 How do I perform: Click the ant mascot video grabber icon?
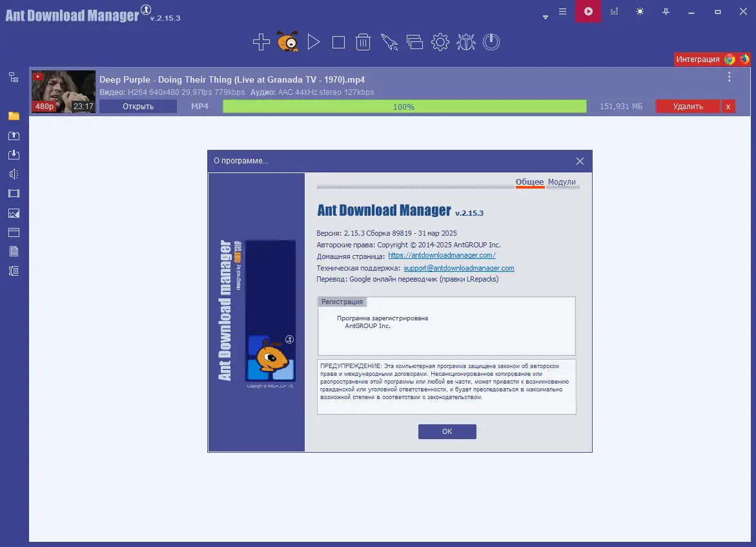[x=288, y=41]
